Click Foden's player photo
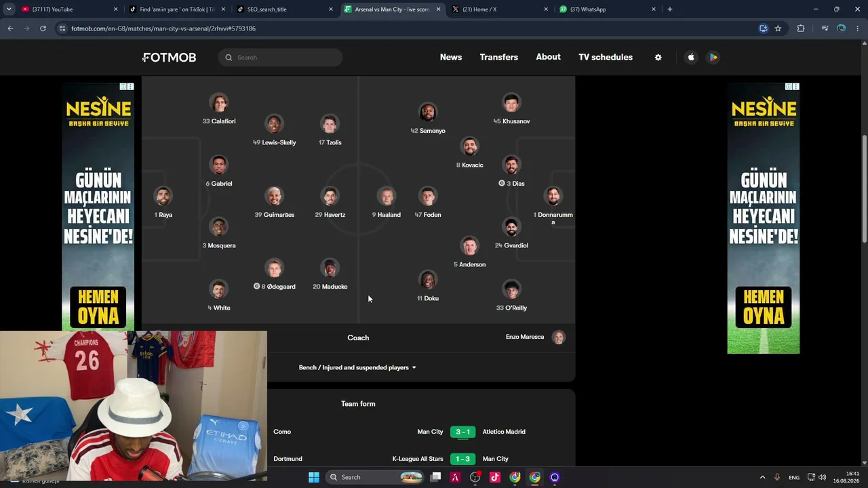 [x=427, y=197]
